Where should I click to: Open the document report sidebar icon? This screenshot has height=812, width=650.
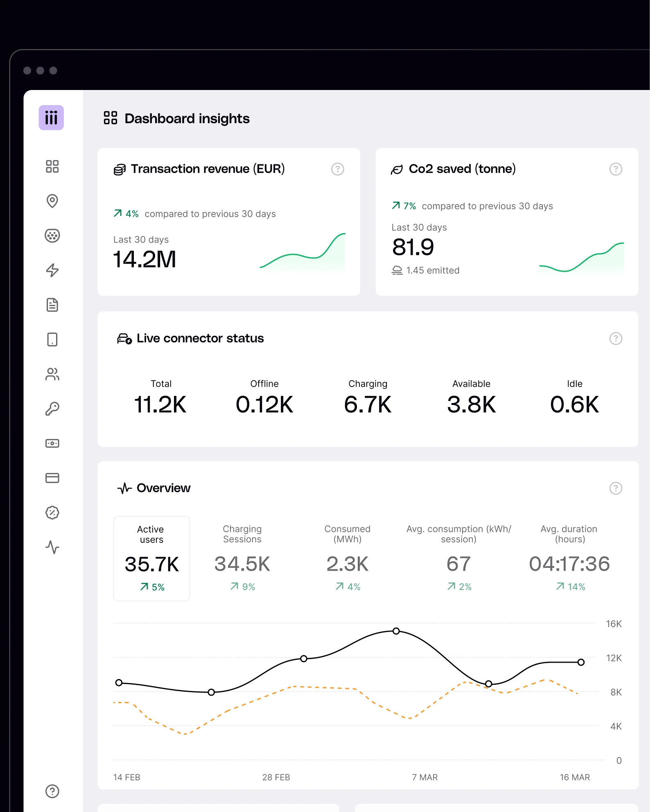pos(52,305)
